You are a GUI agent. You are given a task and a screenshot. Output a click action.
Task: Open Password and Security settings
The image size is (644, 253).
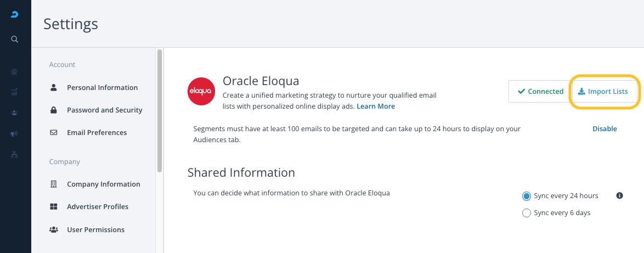(104, 110)
